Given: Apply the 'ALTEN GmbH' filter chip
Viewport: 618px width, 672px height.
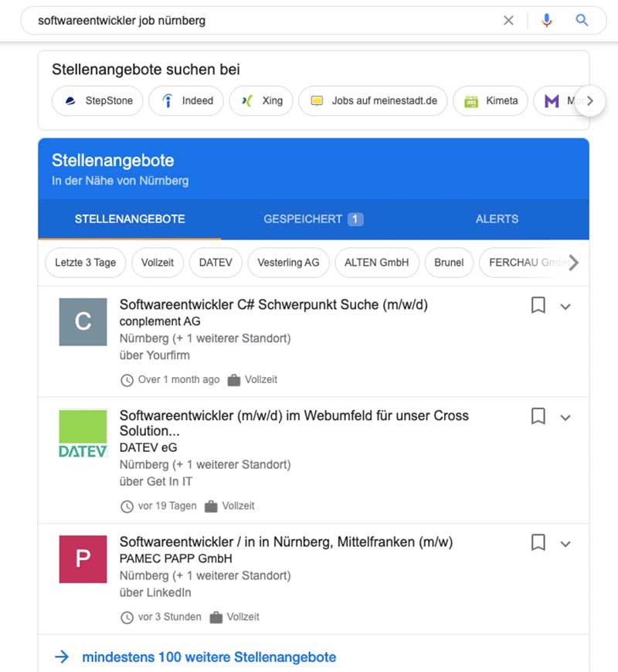Looking at the screenshot, I should (x=377, y=263).
